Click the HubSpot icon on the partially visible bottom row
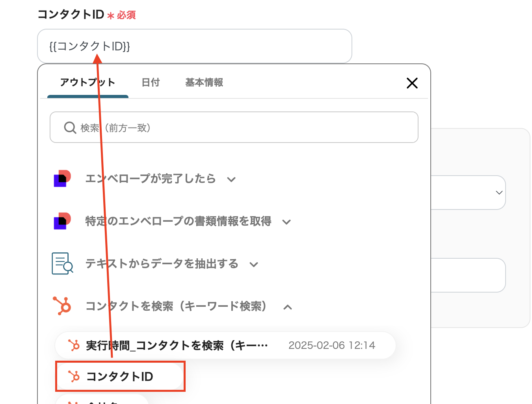 (x=74, y=402)
